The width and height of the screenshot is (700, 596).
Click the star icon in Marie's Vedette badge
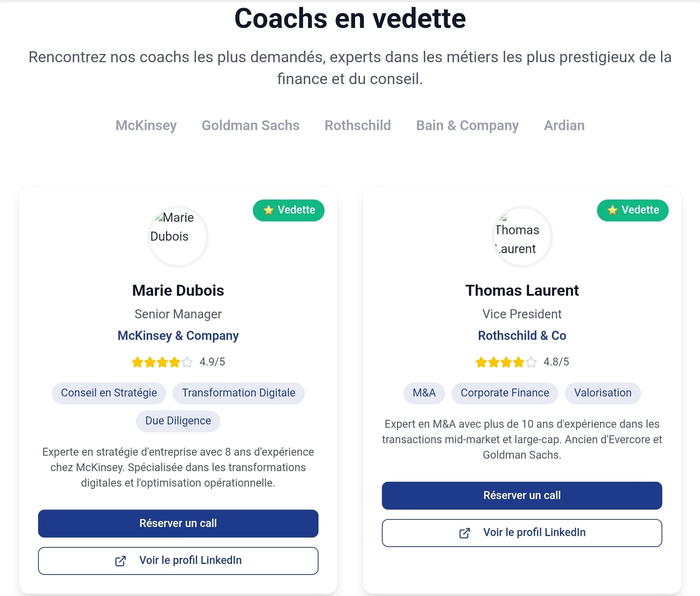click(x=268, y=210)
